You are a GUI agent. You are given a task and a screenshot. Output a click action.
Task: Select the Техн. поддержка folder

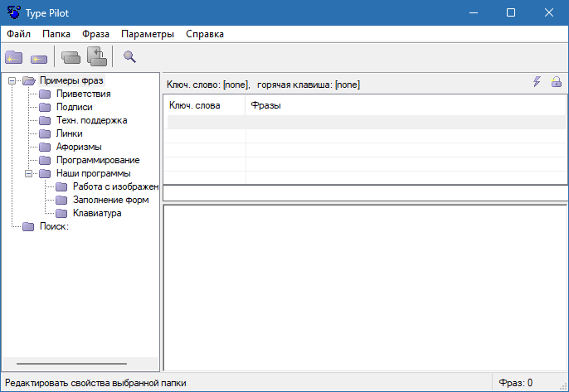[x=91, y=120]
